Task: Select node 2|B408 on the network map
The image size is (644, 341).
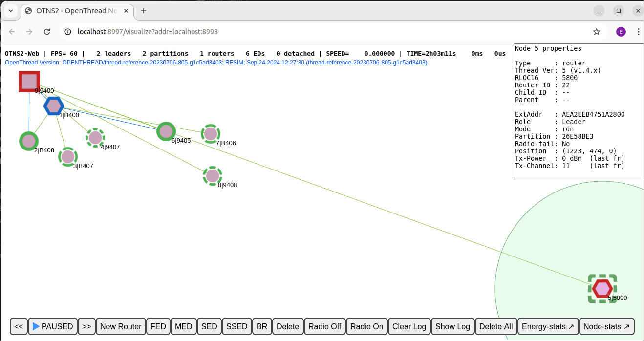Action: click(x=28, y=141)
